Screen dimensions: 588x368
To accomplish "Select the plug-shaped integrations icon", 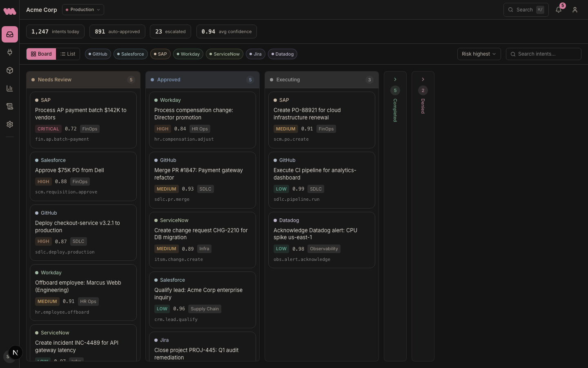I will [10, 52].
